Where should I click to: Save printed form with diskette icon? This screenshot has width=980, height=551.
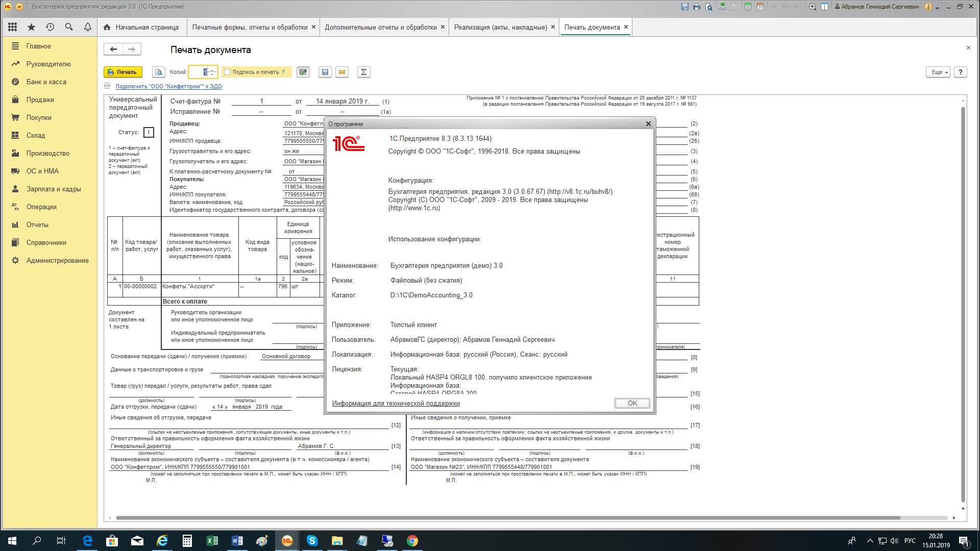click(325, 72)
